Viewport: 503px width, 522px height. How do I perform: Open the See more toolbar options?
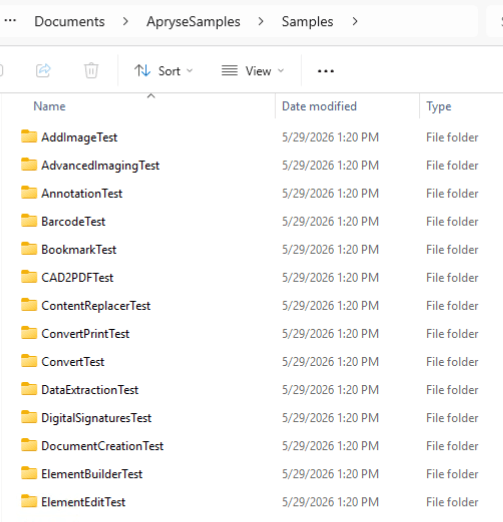click(326, 71)
